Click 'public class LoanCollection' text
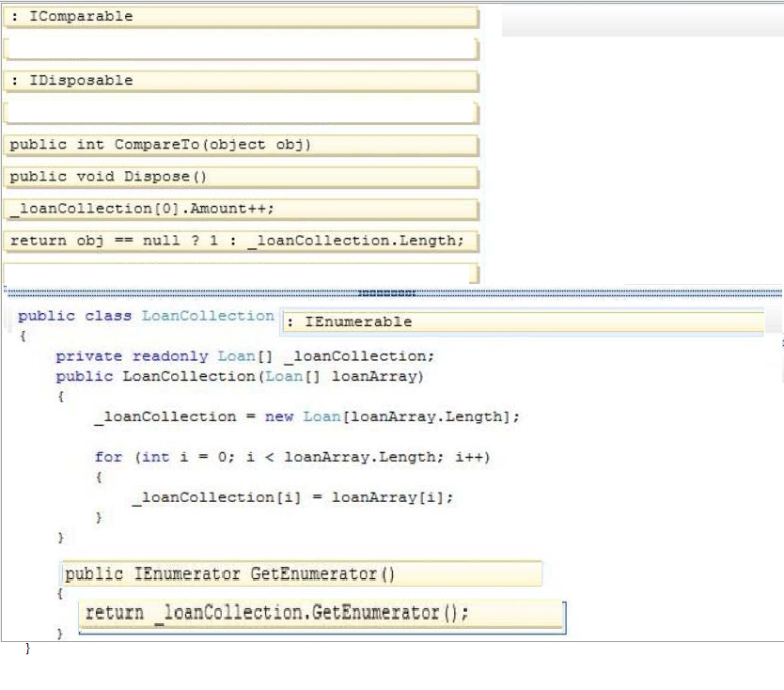Screen dimensions: 784x690 point(146,316)
